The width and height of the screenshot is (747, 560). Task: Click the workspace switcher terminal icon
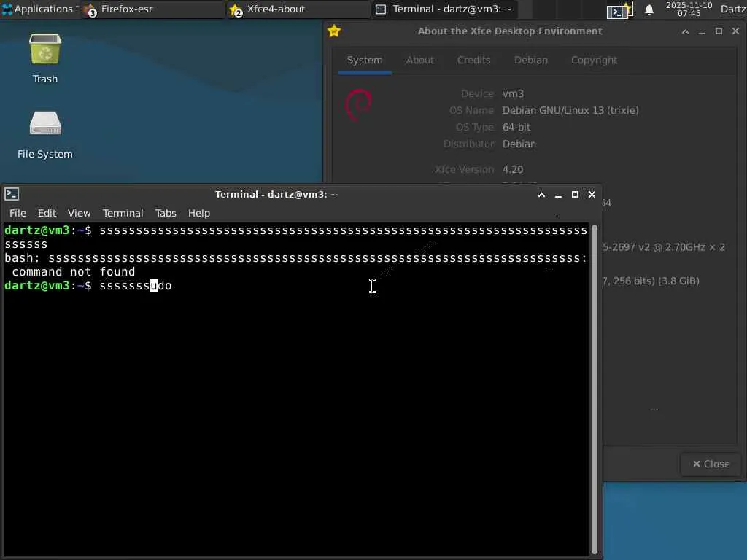click(619, 10)
